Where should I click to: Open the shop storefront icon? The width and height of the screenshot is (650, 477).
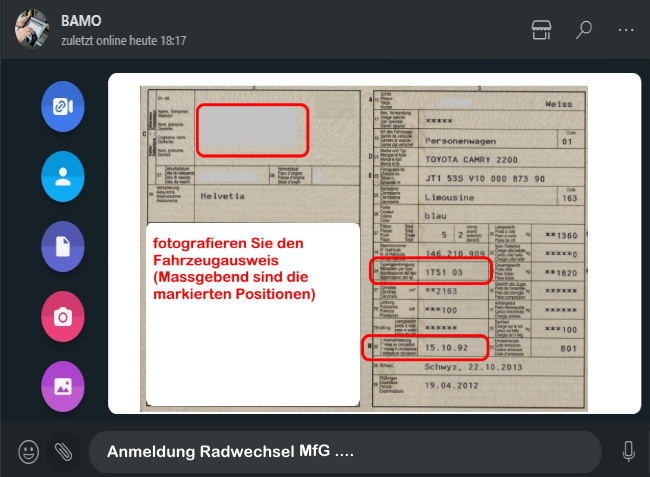click(x=541, y=30)
